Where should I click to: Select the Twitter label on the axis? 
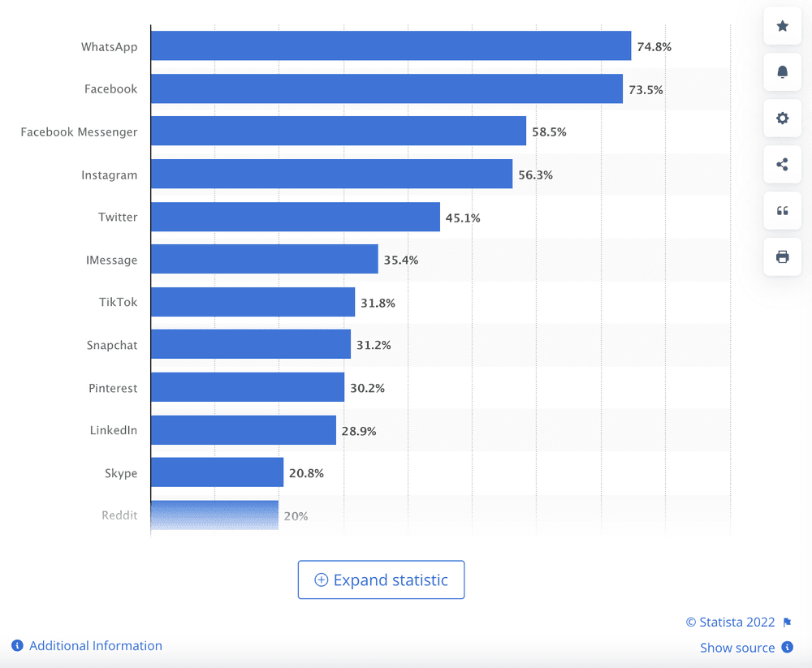(x=118, y=217)
